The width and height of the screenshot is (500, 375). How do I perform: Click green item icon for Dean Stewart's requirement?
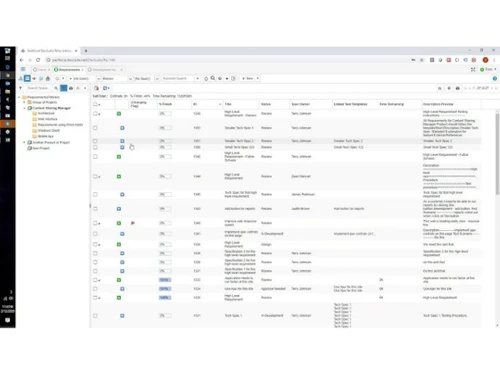119,176
